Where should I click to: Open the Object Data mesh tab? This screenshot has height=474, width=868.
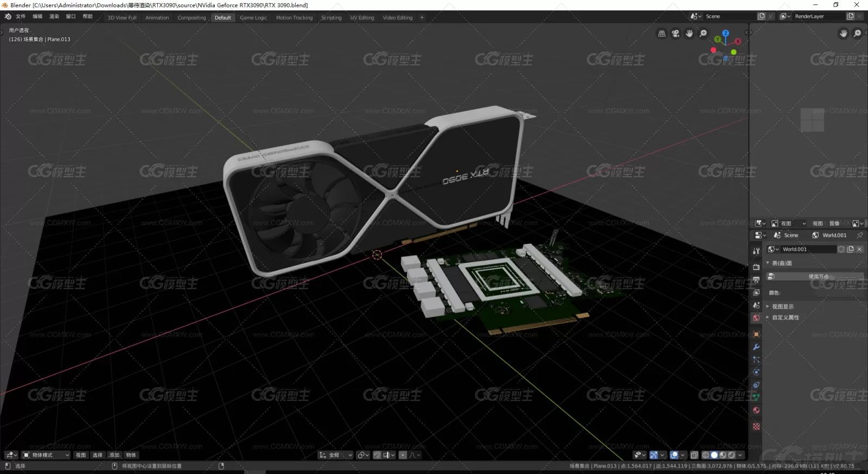[x=756, y=397]
